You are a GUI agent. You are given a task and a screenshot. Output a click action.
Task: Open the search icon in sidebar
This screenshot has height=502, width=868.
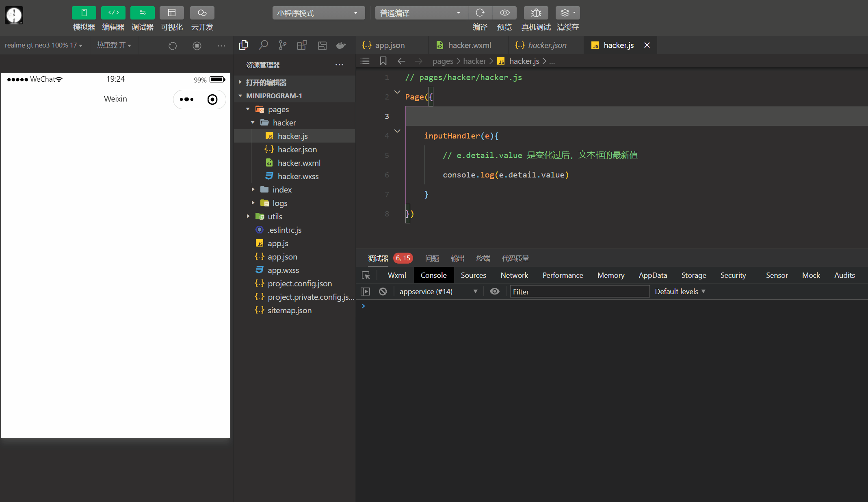pos(263,45)
